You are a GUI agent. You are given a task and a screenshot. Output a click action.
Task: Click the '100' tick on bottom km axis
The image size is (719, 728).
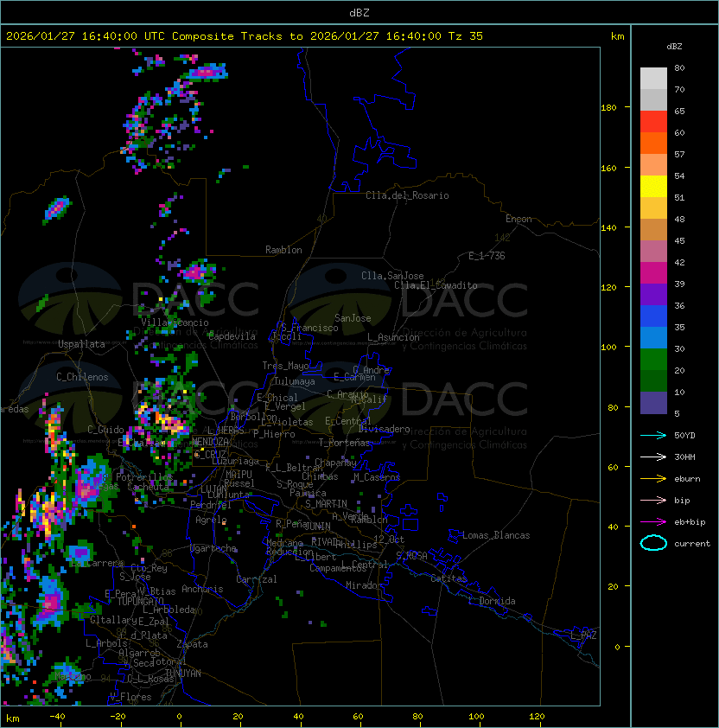click(476, 717)
